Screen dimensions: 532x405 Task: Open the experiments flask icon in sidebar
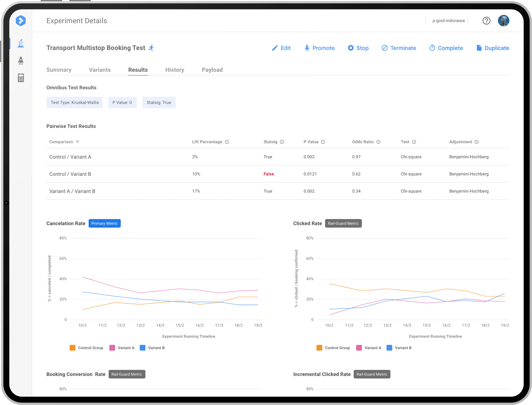pyautogui.click(x=21, y=43)
